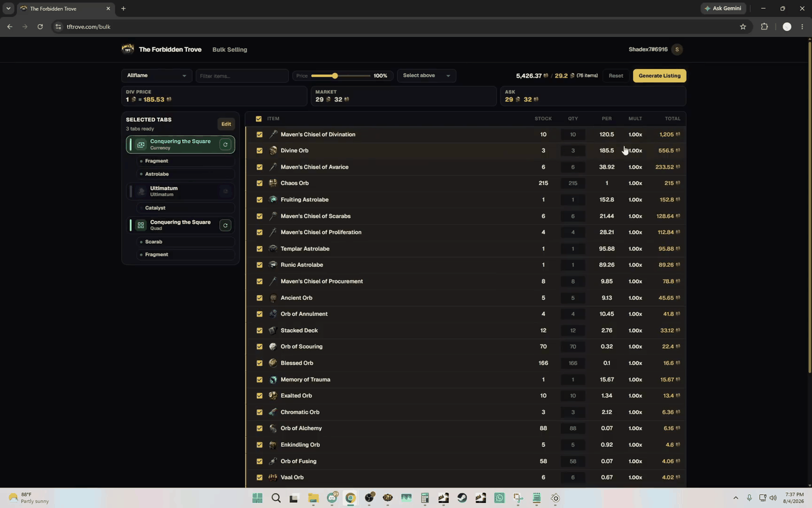Deselect the Fruiting Astrolabe checkbox
Image resolution: width=812 pixels, height=508 pixels.
coord(259,200)
